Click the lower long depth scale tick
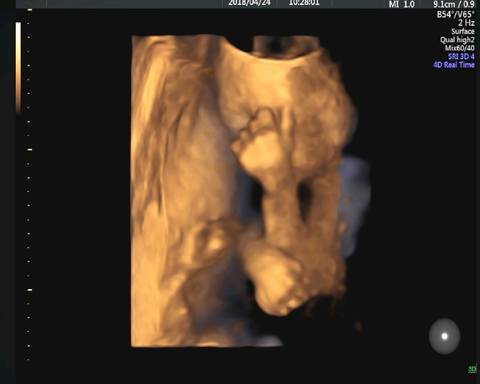The image size is (480, 384). pos(30,290)
